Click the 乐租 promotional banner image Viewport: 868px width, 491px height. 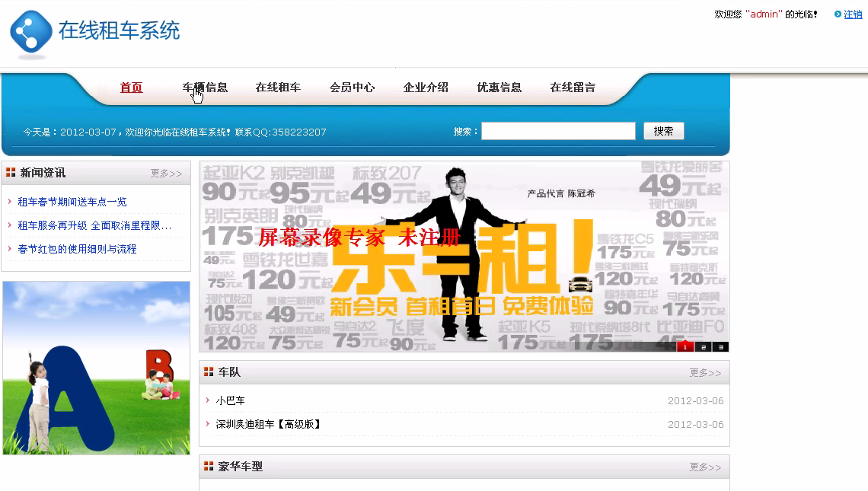click(x=464, y=257)
